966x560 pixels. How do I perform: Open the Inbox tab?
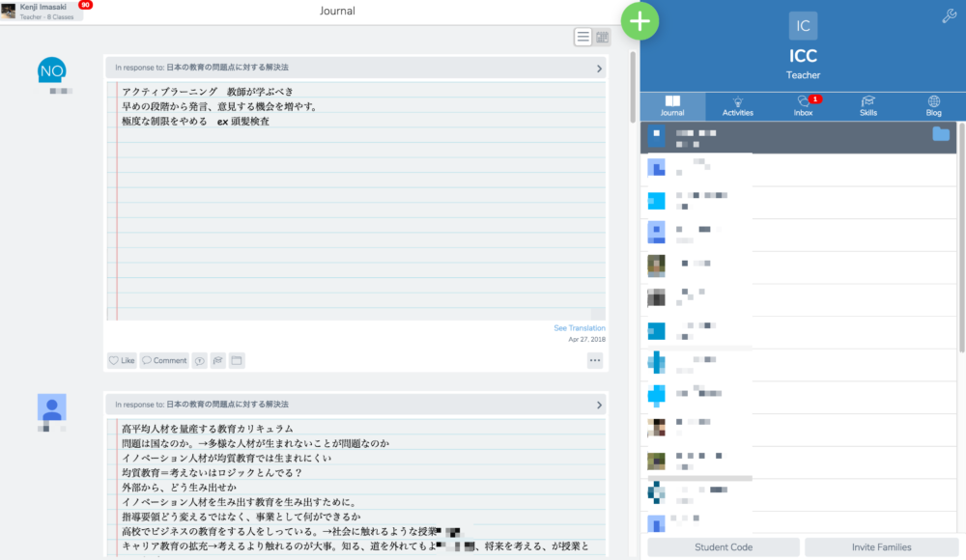pyautogui.click(x=803, y=106)
